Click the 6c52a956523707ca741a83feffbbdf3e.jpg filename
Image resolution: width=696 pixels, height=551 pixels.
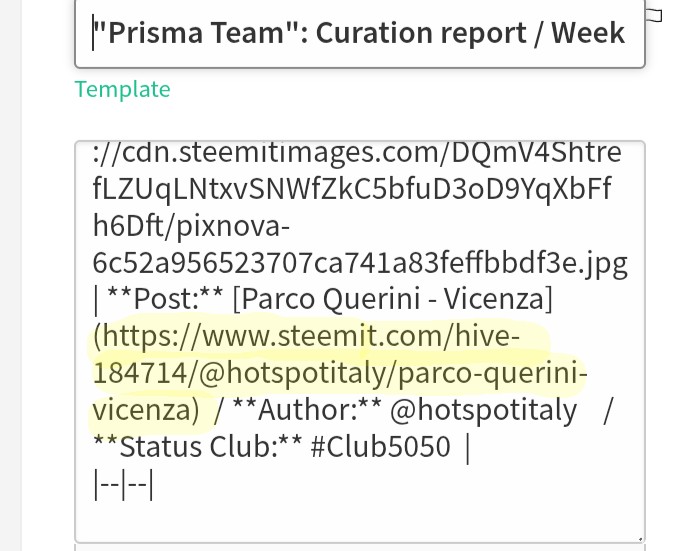[360, 262]
